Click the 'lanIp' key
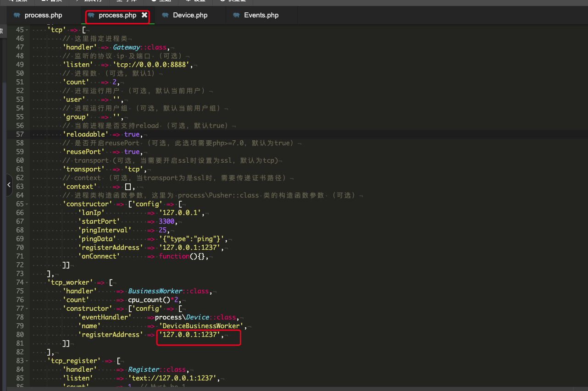Screen dimensions: 588x391 [x=91, y=213]
